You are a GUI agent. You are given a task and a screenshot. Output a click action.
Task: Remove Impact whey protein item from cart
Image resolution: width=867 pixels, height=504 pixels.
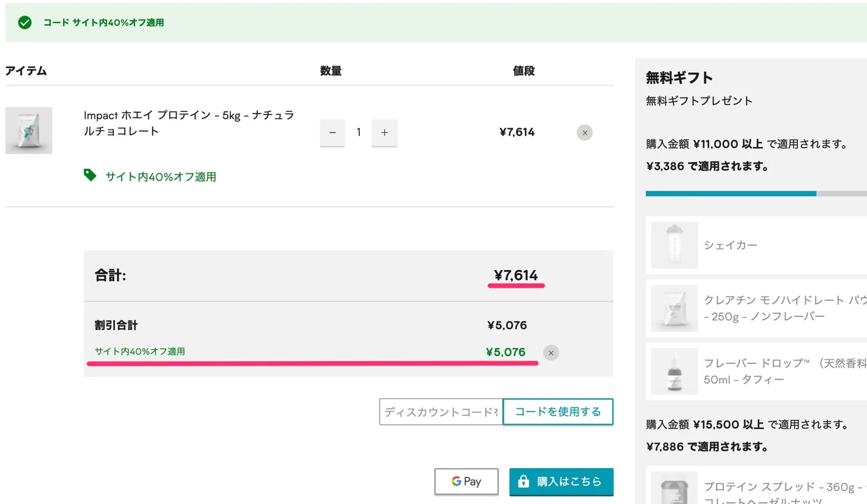(585, 133)
